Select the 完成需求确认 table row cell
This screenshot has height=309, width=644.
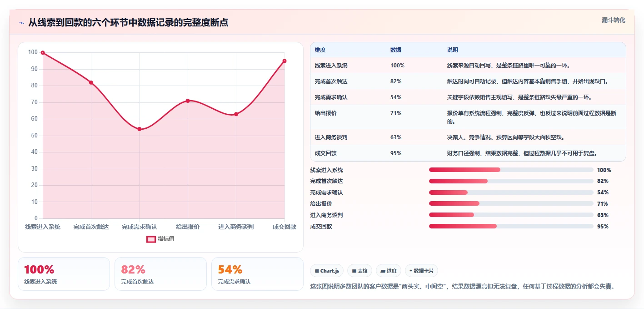pos(331,97)
